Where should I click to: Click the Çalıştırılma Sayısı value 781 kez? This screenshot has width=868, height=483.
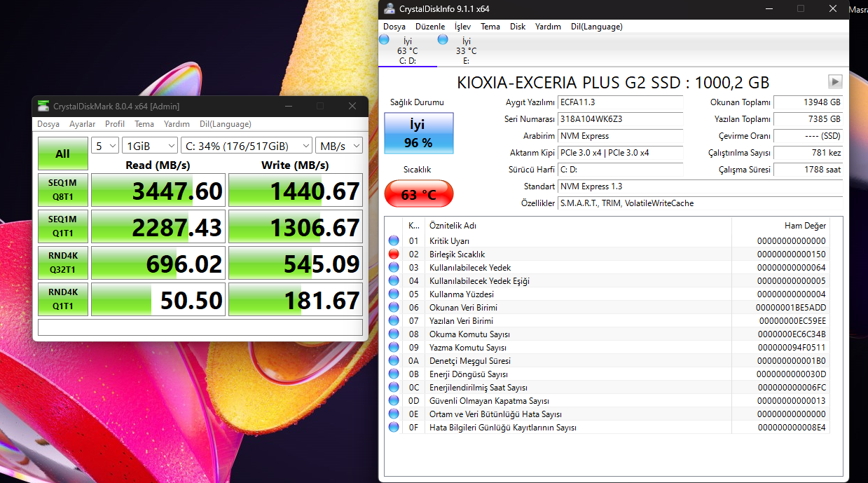click(x=808, y=153)
